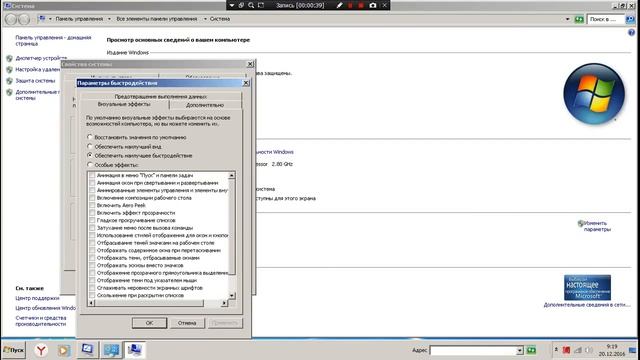Viewport: 640px width, 360px height.
Task: Open address bar history dropdown arrow
Action: coord(567,19)
